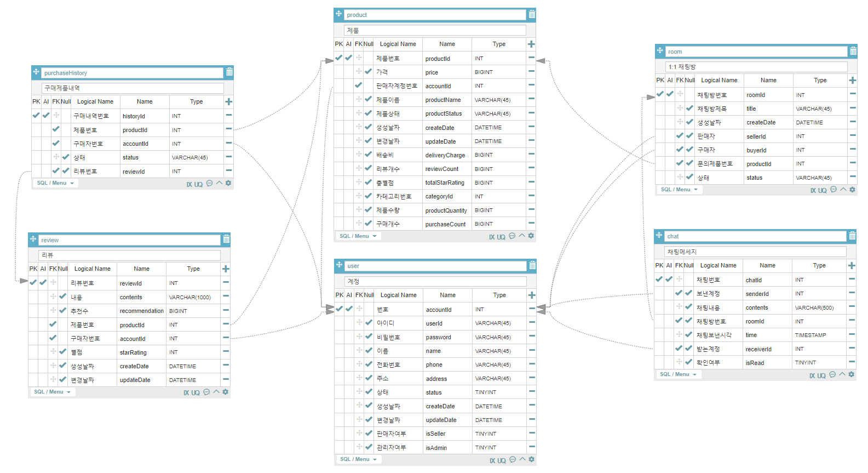Toggle AI checkbox for historyId in purchaseHistory
The image size is (868, 473).
[x=46, y=115]
